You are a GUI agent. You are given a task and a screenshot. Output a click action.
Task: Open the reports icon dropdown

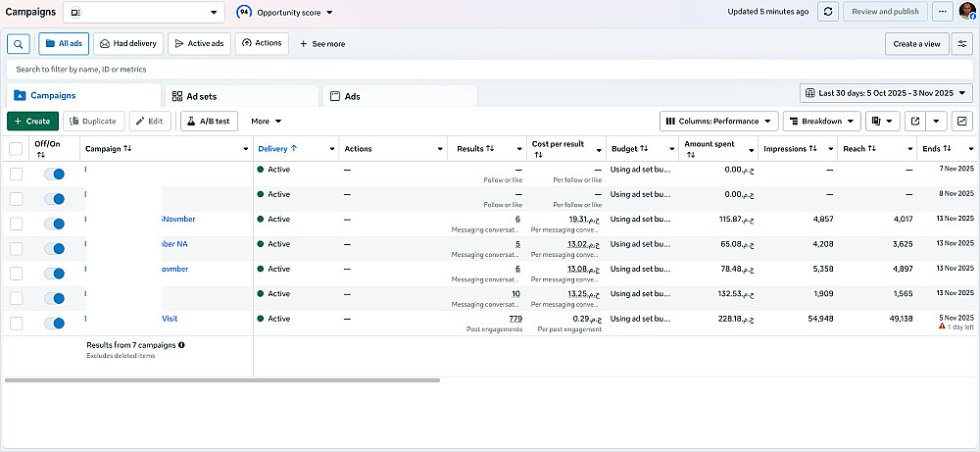click(884, 122)
